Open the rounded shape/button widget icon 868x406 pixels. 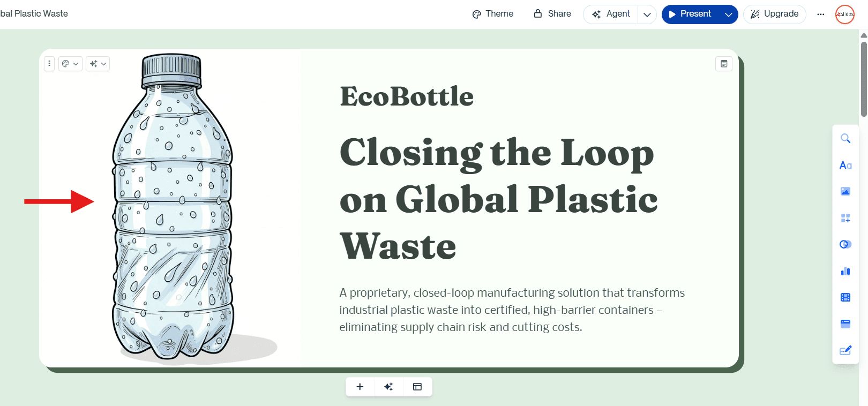pos(845,244)
